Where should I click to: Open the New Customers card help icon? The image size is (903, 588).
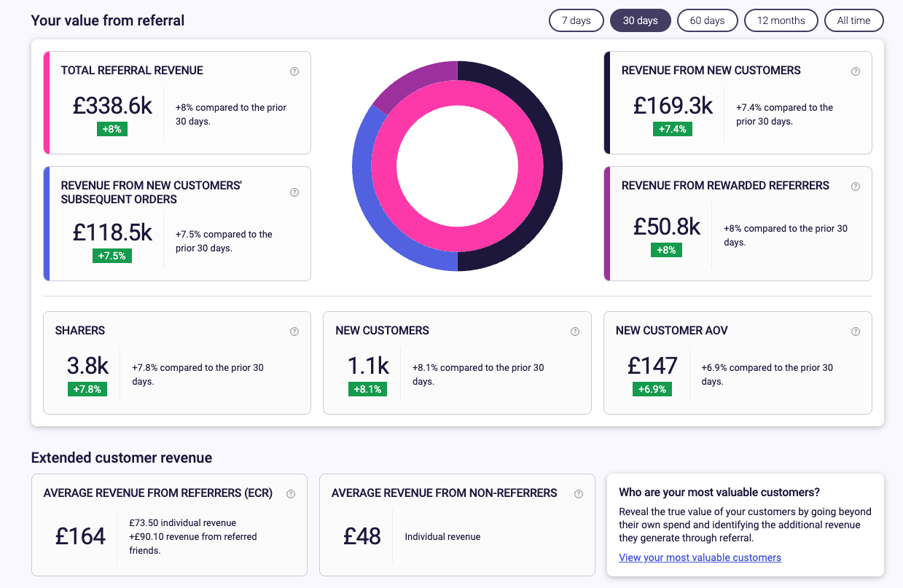pyautogui.click(x=575, y=332)
